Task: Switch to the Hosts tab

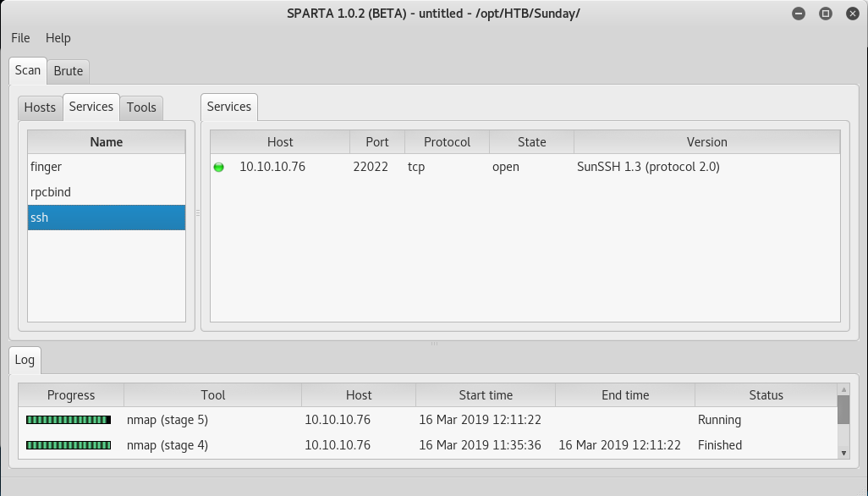Action: click(40, 107)
